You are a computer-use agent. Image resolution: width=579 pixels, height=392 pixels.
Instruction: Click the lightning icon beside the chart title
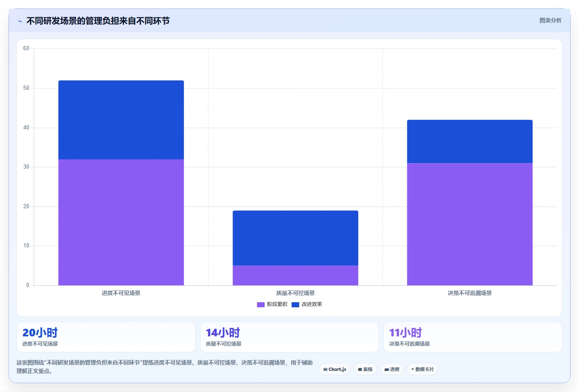click(x=20, y=21)
